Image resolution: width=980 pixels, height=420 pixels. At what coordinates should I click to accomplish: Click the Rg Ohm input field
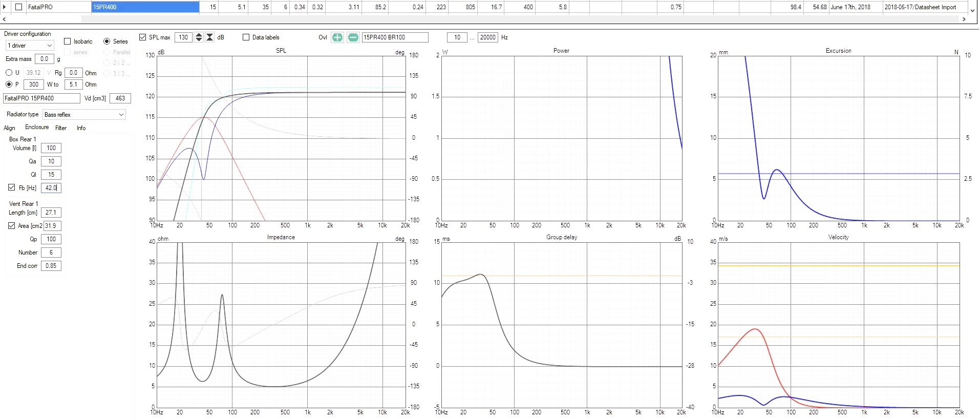pos(74,73)
